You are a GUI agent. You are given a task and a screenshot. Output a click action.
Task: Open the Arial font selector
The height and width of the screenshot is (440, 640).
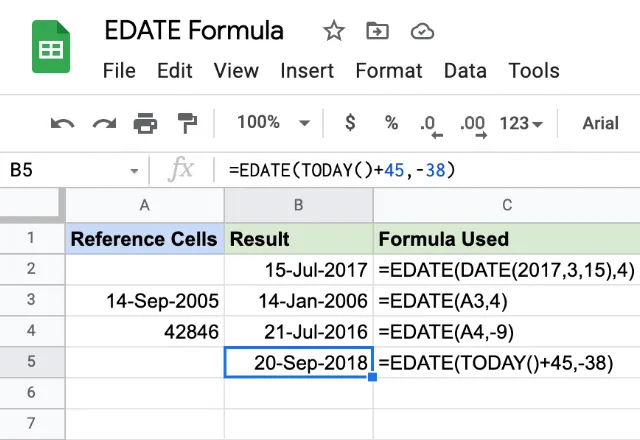click(600, 123)
